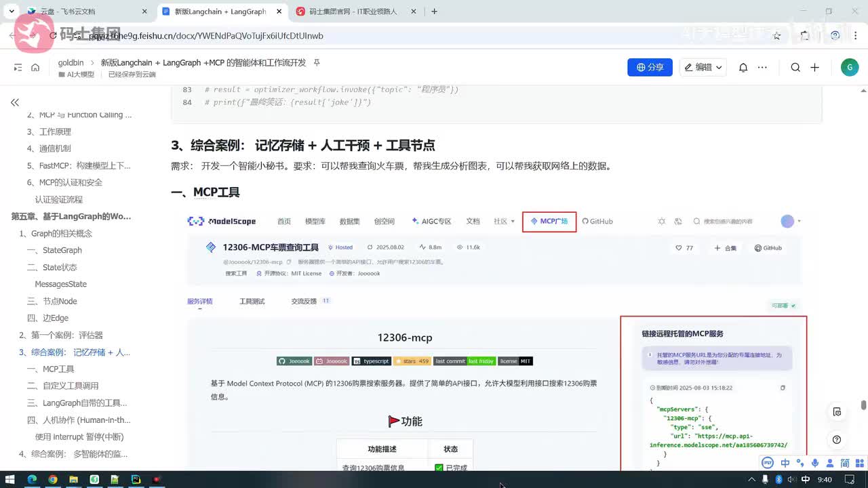Open the Windows Start menu
This screenshot has width=868, height=488.
click(11, 479)
